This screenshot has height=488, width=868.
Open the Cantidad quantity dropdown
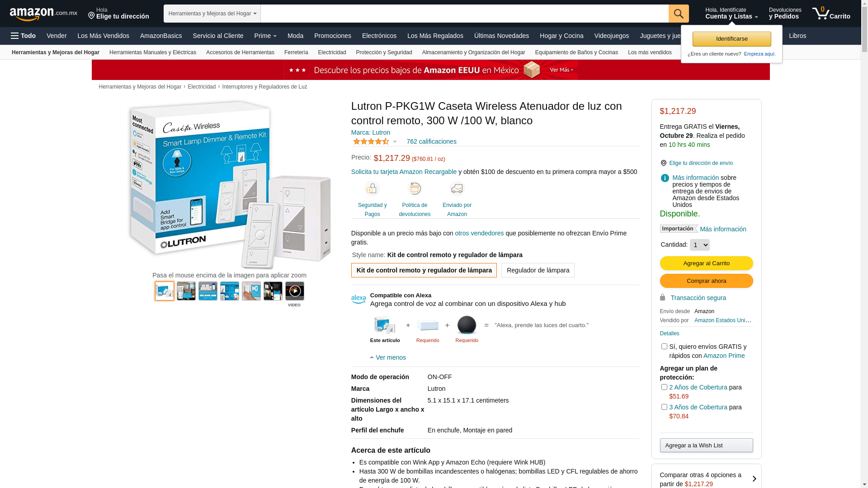click(699, 245)
